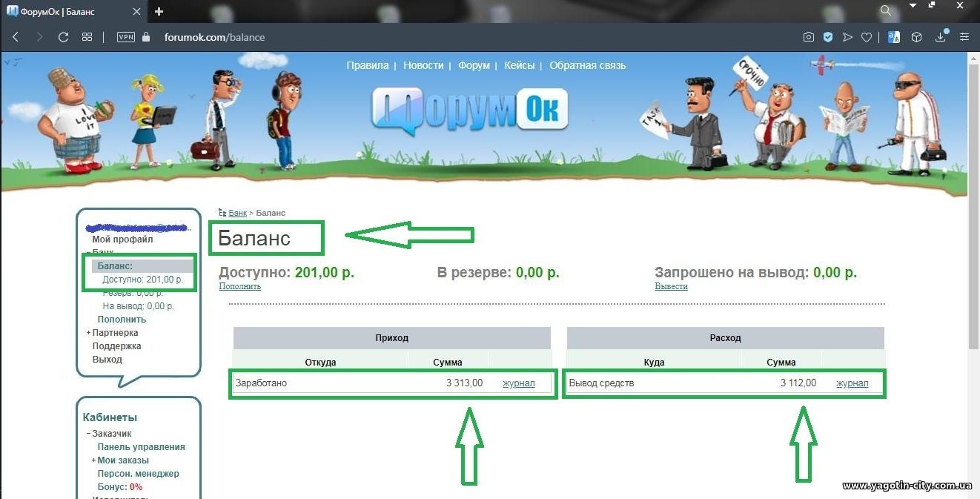Click the Вывод средств cell in Расход table
The height and width of the screenshot is (499, 980).
coord(601,383)
